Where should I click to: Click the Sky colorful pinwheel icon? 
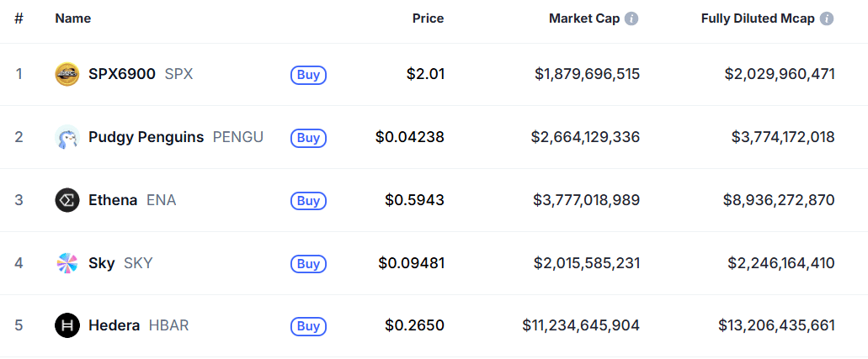[67, 263]
